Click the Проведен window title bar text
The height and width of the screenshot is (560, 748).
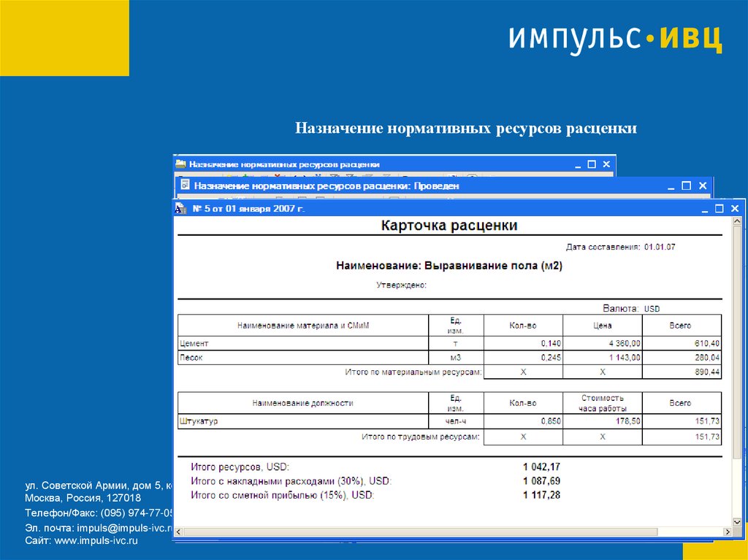coord(327,186)
